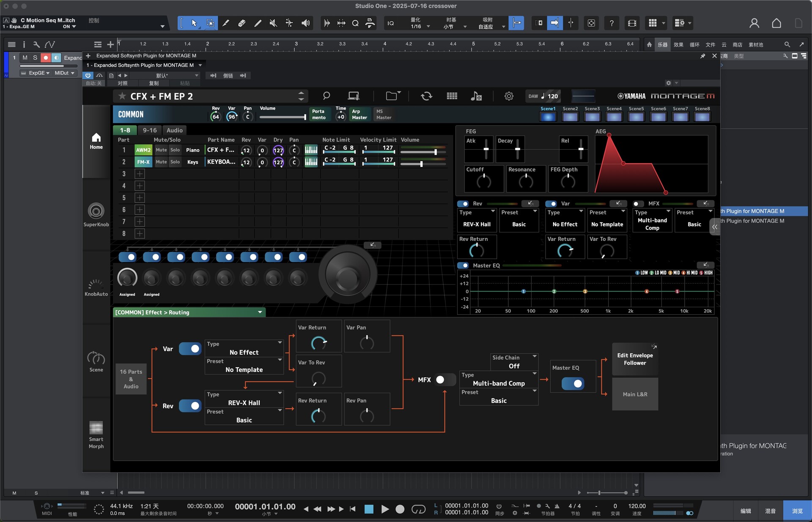Open the Scene page in sidebar
This screenshot has height=522, width=812.
pyautogui.click(x=96, y=362)
